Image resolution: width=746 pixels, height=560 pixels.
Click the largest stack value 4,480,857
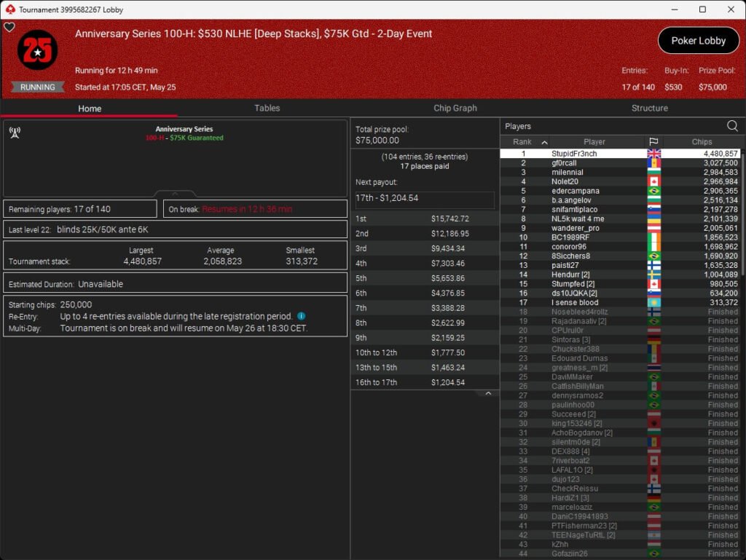coord(142,261)
